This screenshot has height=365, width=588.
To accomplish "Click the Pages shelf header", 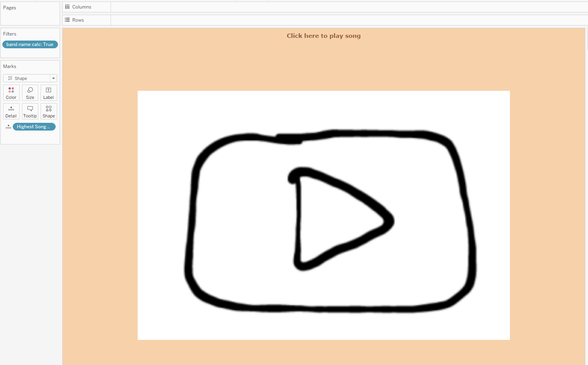I will point(10,8).
